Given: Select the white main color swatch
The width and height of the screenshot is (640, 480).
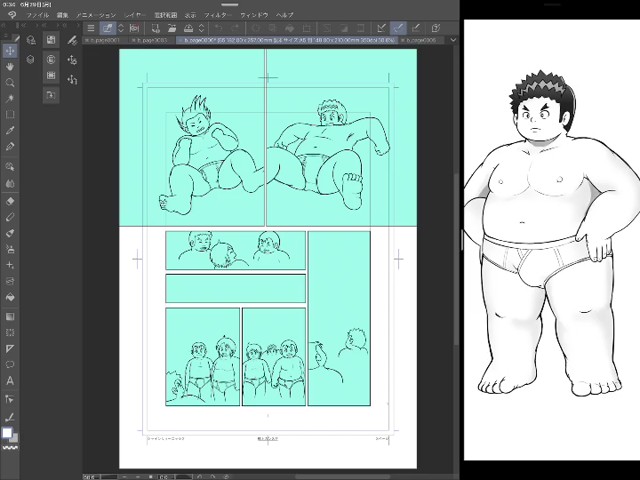Looking at the screenshot, I should [7, 433].
